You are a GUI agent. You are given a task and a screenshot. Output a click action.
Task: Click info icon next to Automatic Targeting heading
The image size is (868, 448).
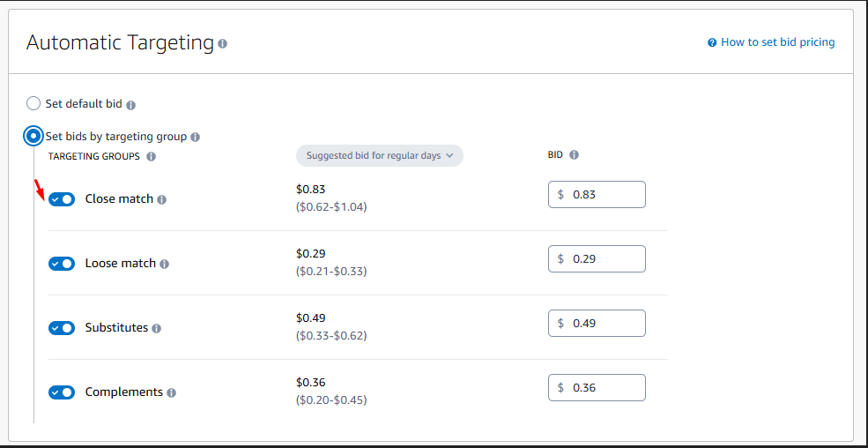[x=222, y=43]
